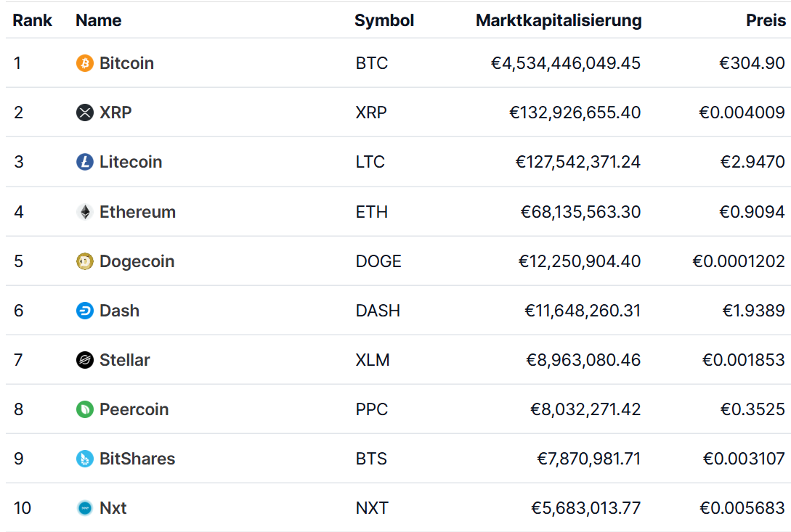The image size is (791, 532).
Task: Follow the Dogecoin name link
Action: pyautogui.click(x=137, y=261)
